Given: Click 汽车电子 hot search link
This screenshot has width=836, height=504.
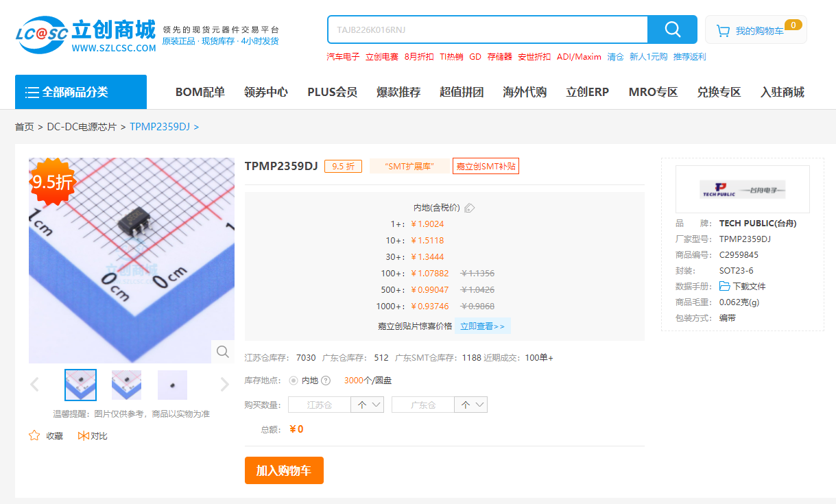Looking at the screenshot, I should tap(343, 57).
